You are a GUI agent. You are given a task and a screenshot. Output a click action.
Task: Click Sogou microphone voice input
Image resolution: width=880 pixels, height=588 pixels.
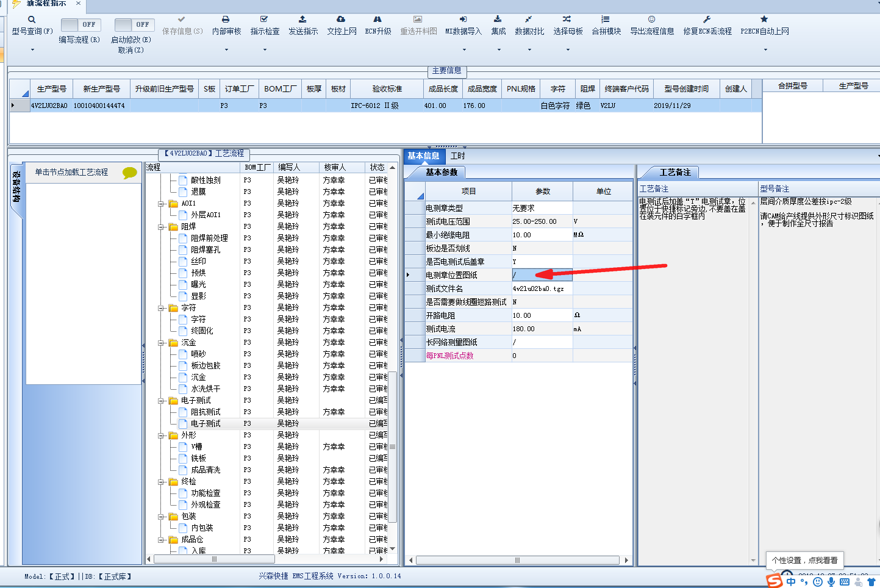click(x=831, y=582)
